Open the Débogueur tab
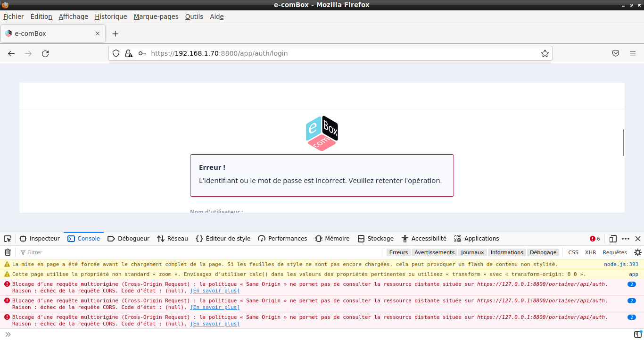This screenshot has width=644, height=350. tap(128, 239)
